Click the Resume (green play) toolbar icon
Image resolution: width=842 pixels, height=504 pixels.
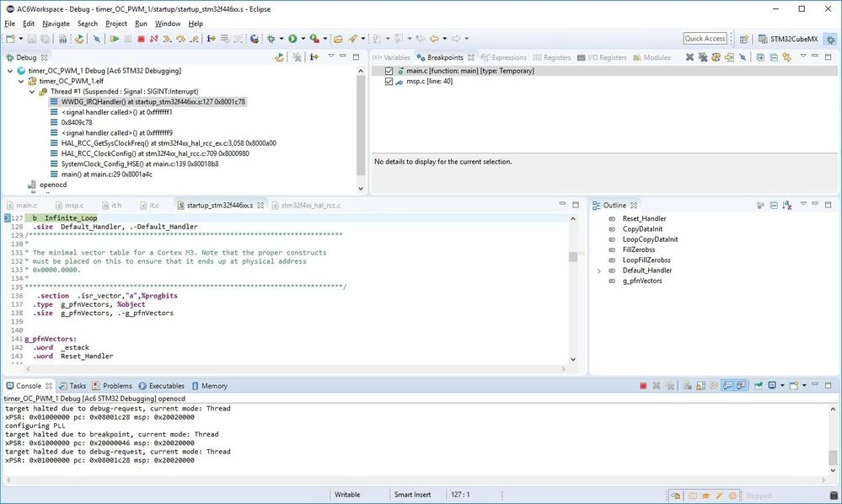(115, 39)
